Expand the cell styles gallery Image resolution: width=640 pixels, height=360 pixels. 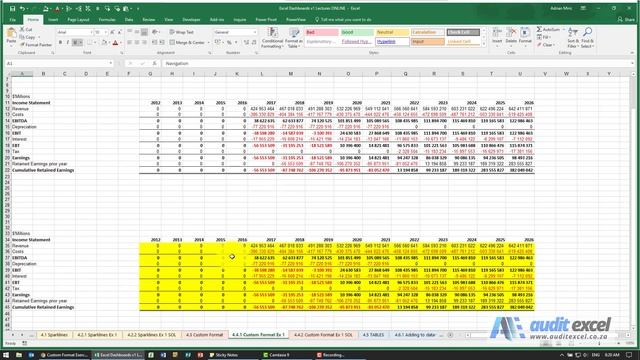click(484, 43)
